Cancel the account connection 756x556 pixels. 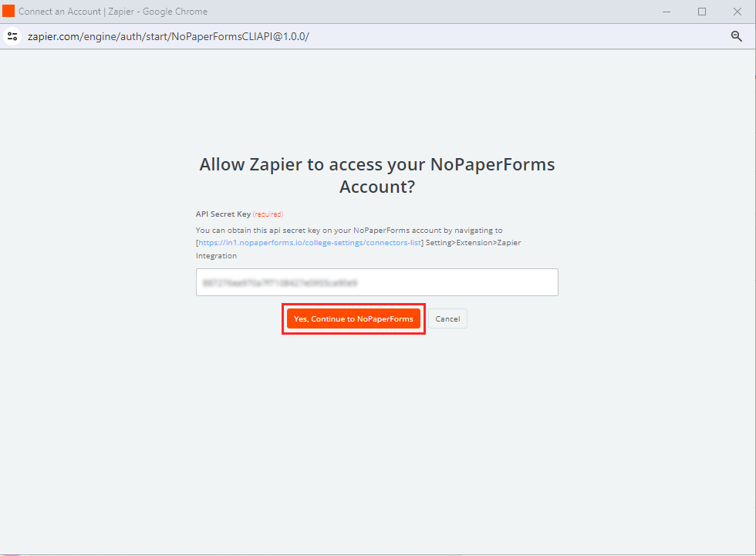point(447,319)
